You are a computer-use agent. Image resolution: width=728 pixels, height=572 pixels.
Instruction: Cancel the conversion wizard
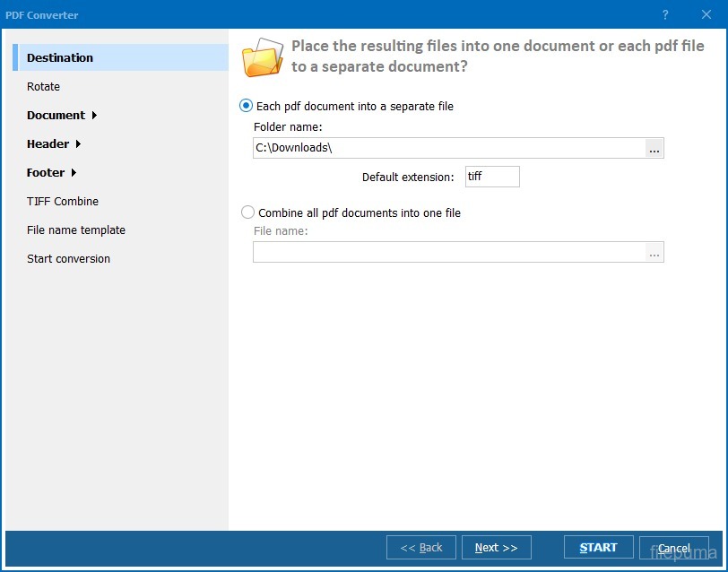tap(674, 548)
